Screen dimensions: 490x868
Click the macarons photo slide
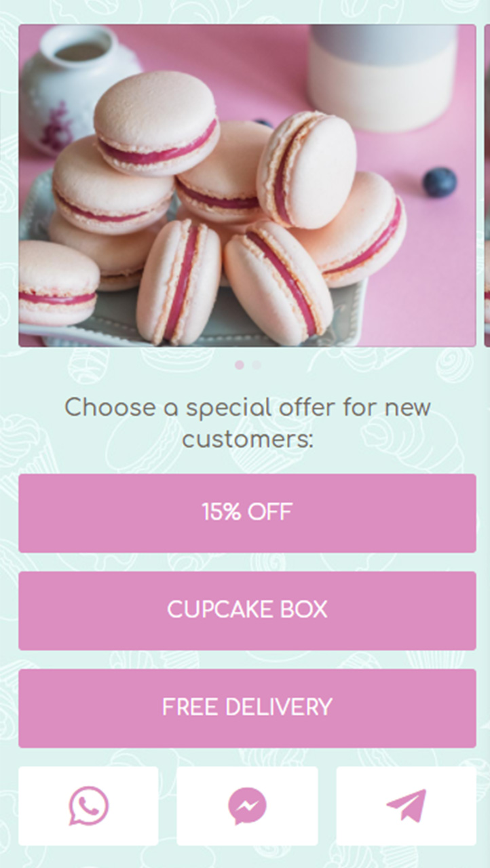247,186
